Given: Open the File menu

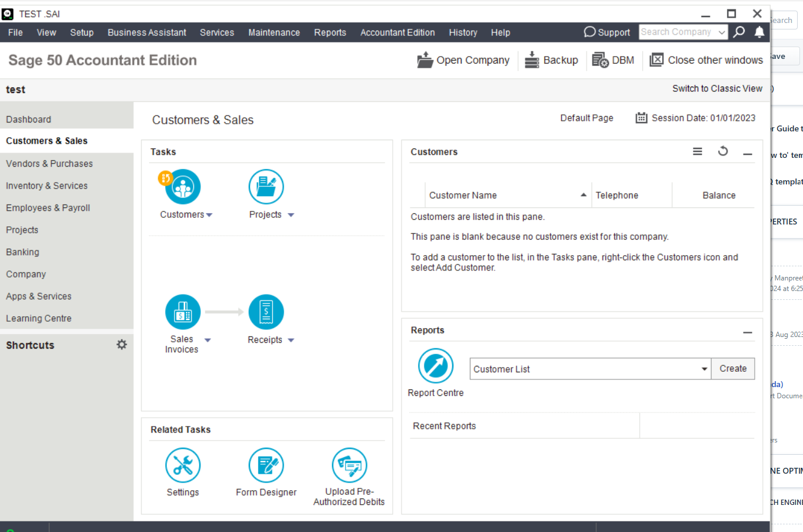Looking at the screenshot, I should pyautogui.click(x=15, y=32).
